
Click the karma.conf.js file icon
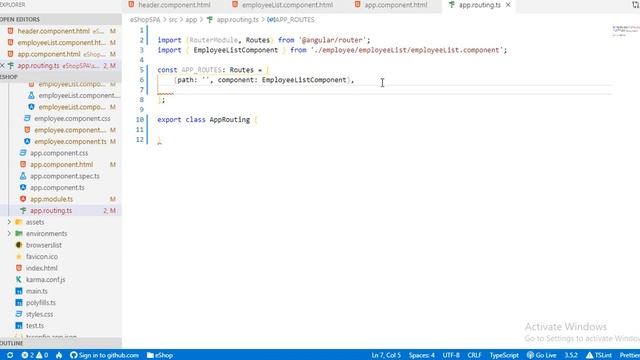click(19, 280)
